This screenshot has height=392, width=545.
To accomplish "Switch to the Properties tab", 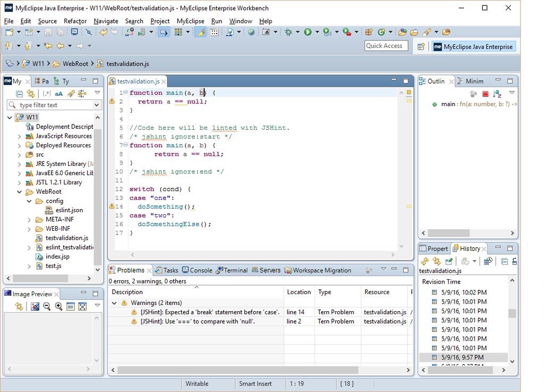I will pos(434,248).
